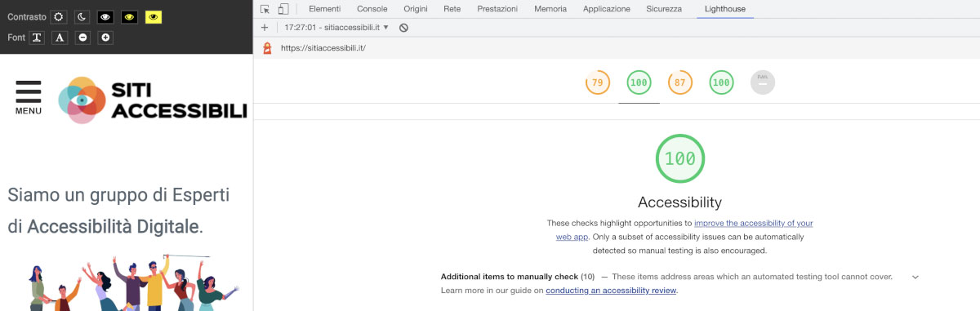Image resolution: width=980 pixels, height=311 pixels.
Task: Jump to SEO score gauge, fourth in row
Action: point(721,82)
